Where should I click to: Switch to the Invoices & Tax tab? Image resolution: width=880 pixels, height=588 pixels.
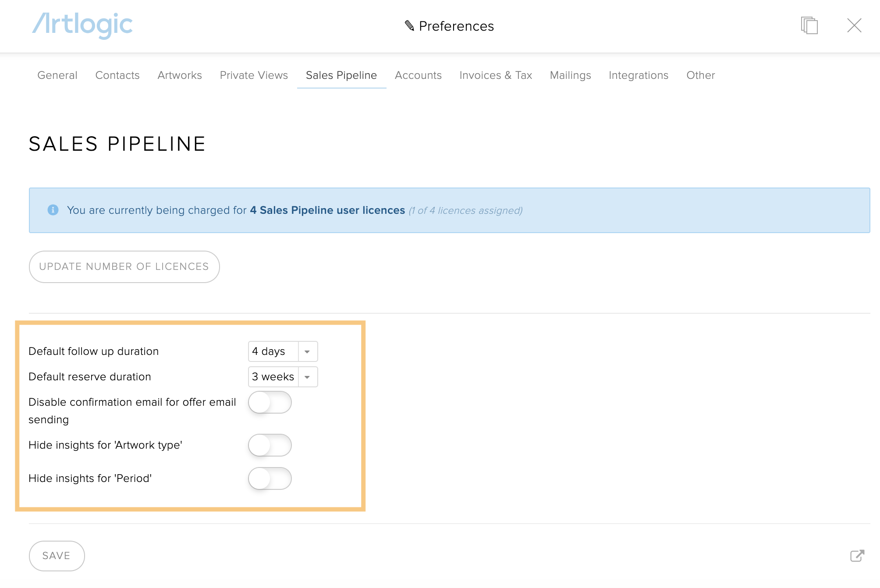pos(496,75)
